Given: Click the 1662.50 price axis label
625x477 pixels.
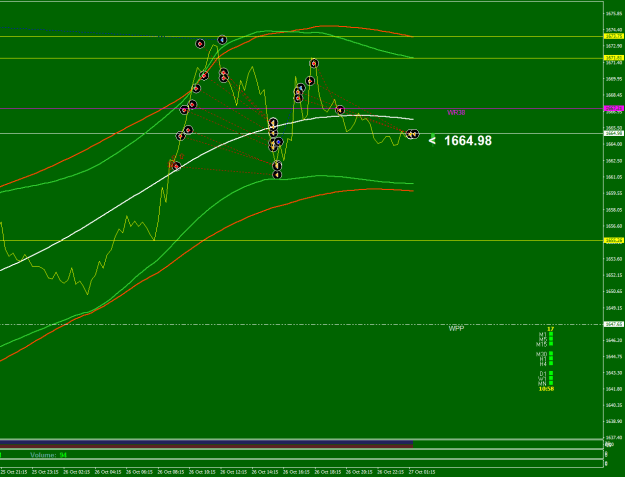Looking at the screenshot, I should click(x=614, y=161).
